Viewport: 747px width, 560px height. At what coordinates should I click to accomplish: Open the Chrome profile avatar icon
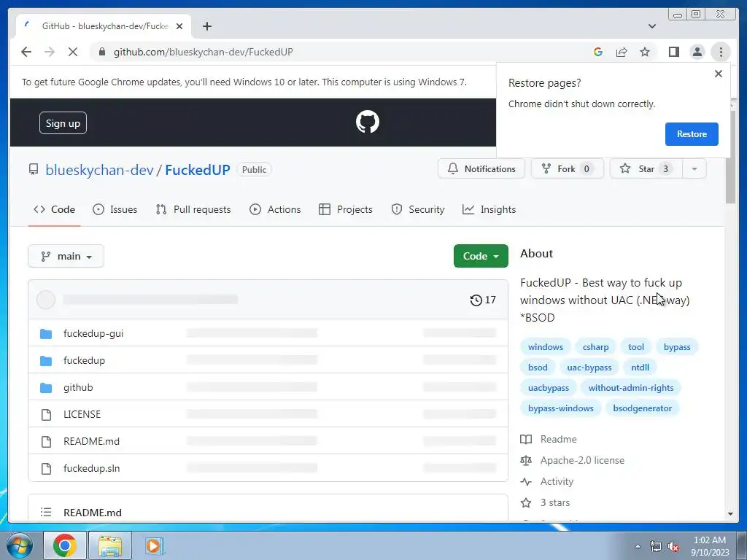coord(697,52)
